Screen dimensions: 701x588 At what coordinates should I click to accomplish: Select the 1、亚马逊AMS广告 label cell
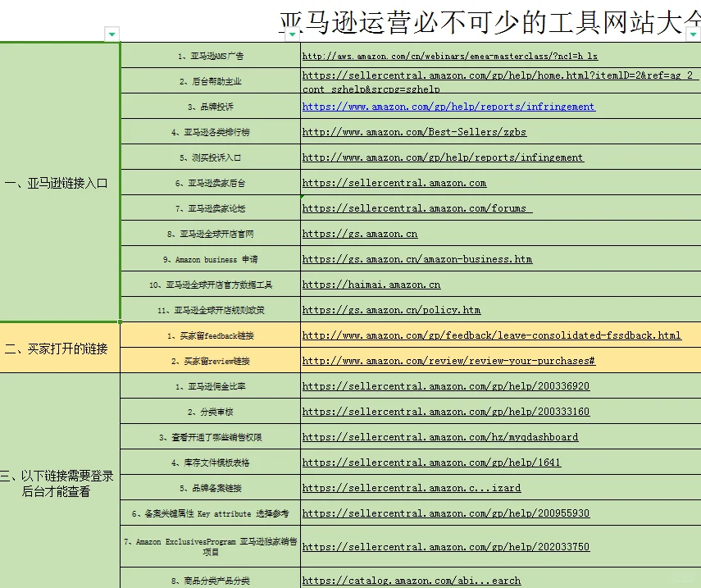click(210, 55)
